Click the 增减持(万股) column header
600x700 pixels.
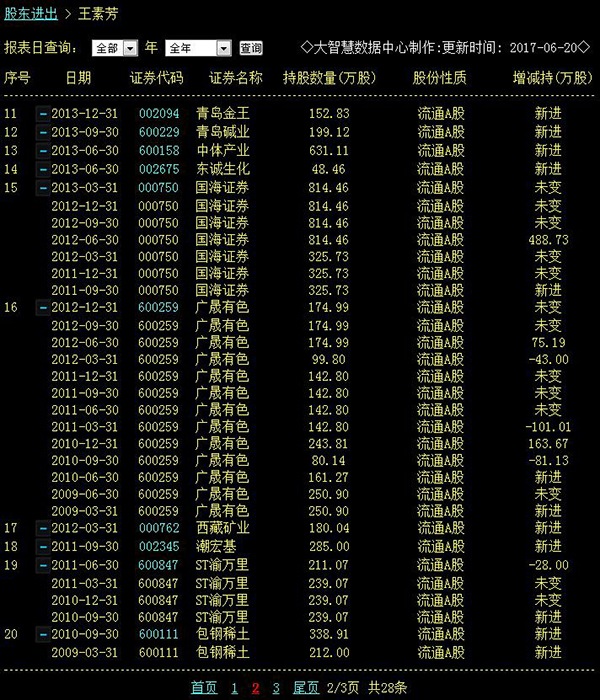553,78
